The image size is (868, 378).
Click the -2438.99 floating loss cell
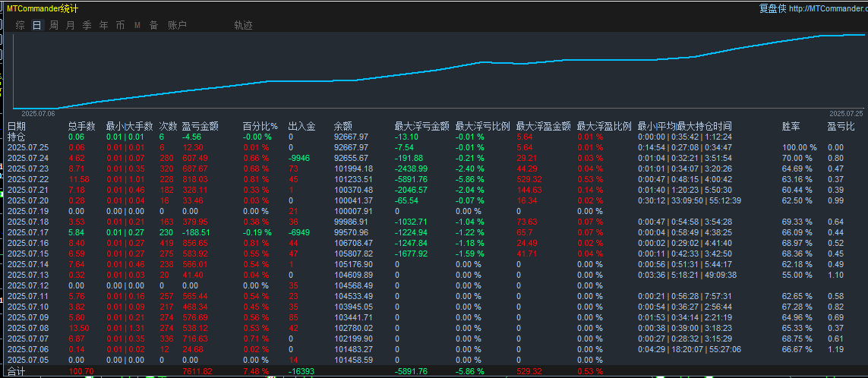click(x=411, y=169)
